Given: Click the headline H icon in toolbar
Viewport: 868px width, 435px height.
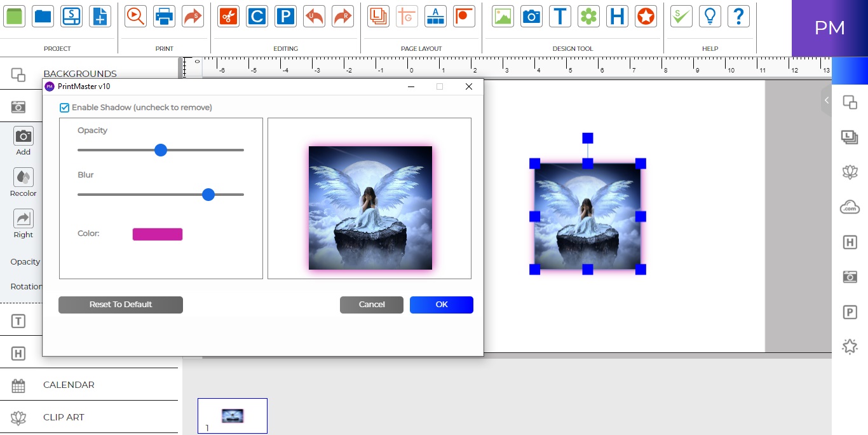Looking at the screenshot, I should coord(617,16).
